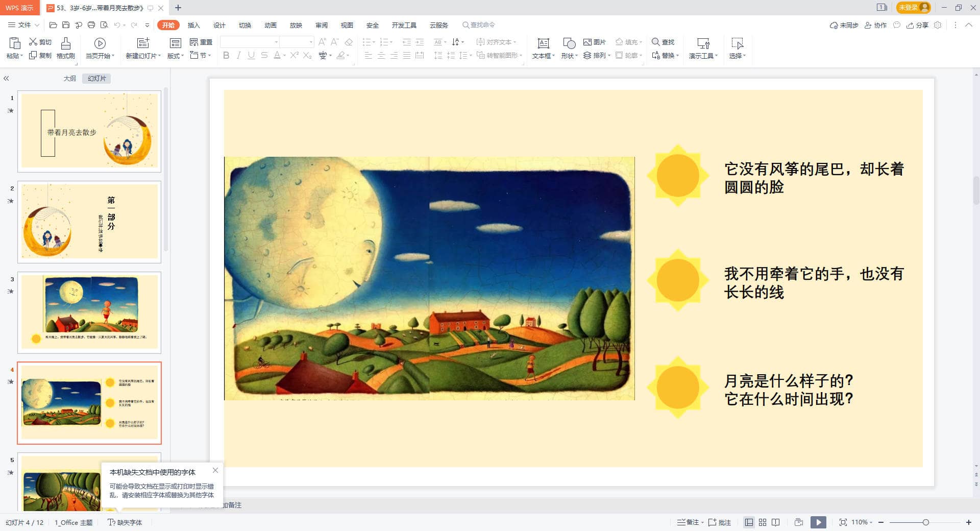
Task: Toggle Bold formatting
Action: [x=226, y=55]
